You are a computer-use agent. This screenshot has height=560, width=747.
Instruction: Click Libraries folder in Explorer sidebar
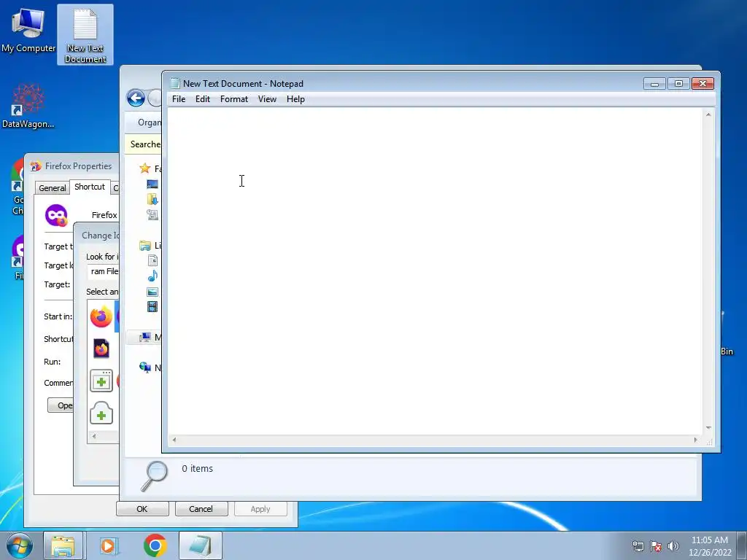tap(145, 246)
